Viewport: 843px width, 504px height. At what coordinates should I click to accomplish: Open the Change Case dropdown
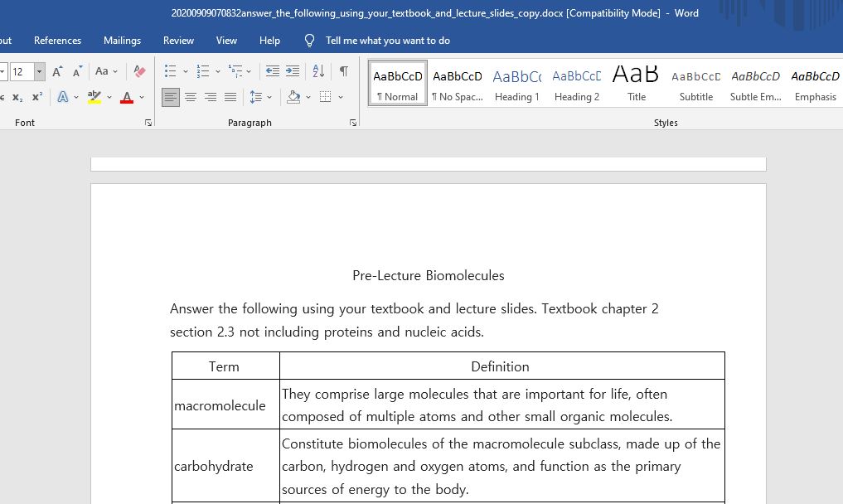tap(106, 71)
